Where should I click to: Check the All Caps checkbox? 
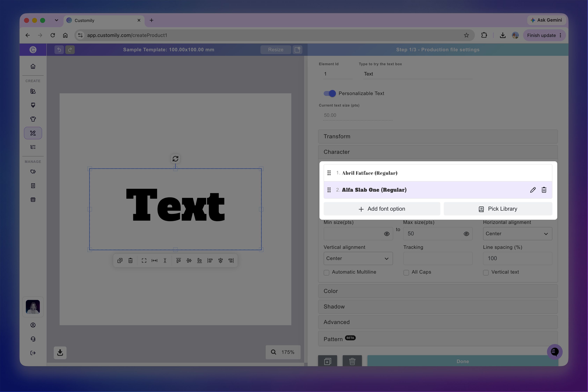(406, 273)
